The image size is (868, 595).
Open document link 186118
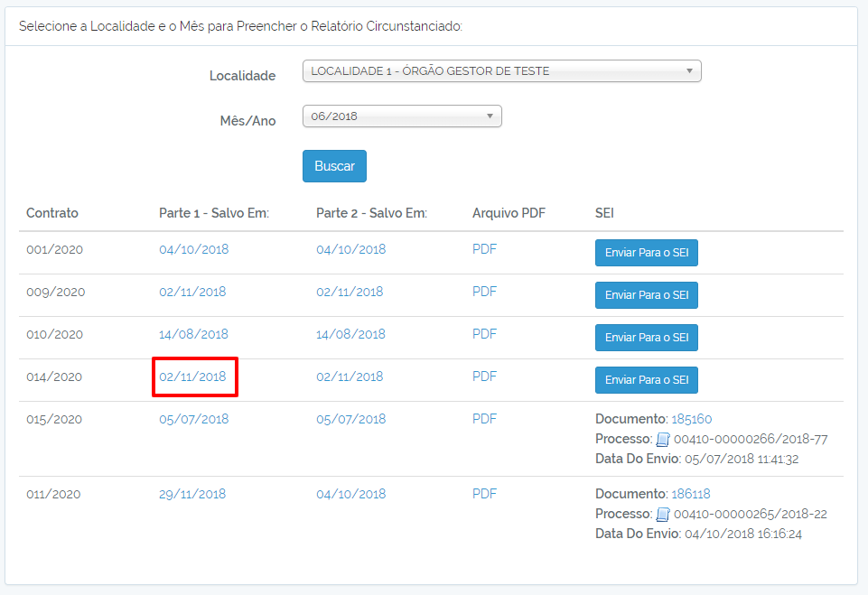(x=690, y=494)
